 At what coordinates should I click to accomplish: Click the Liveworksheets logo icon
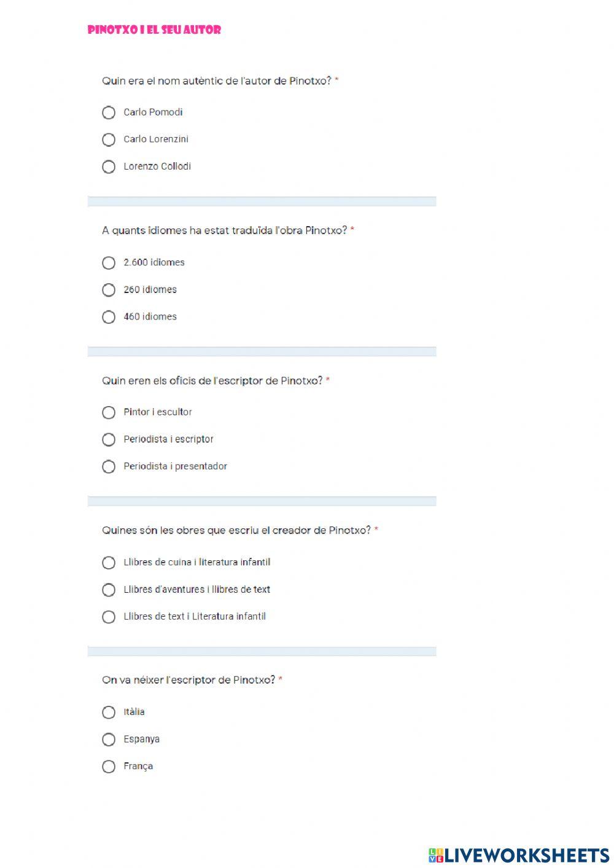[436, 855]
